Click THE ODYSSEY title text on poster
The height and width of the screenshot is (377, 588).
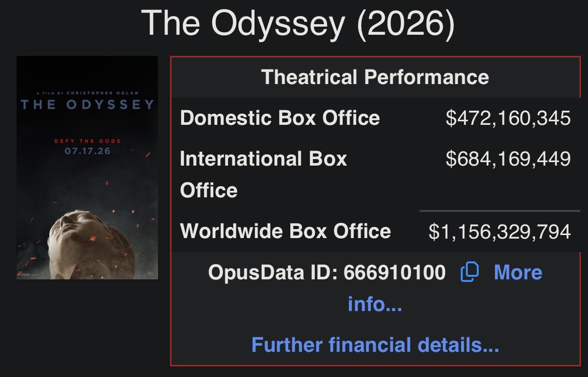coord(88,104)
